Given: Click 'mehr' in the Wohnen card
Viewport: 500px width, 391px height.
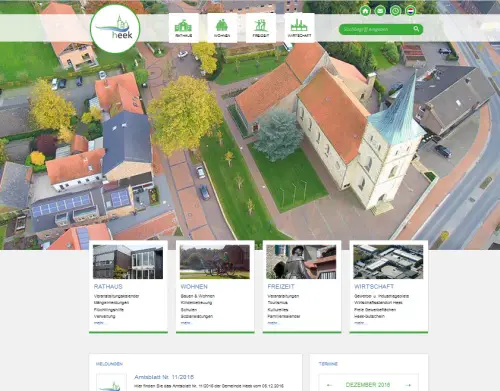Looking at the screenshot, I should (x=186, y=323).
